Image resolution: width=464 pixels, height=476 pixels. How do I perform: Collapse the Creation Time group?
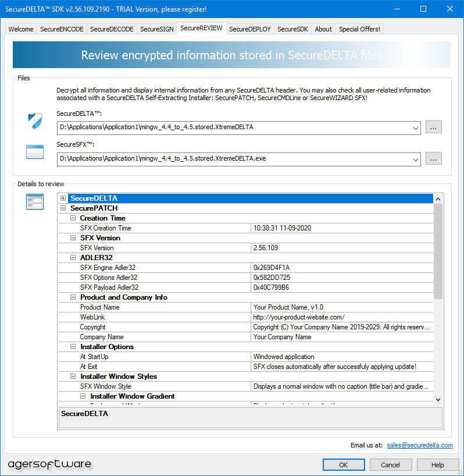point(73,218)
